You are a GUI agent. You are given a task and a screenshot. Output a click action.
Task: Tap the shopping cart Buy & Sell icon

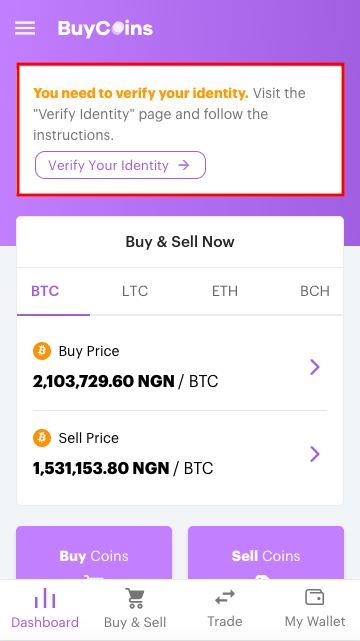(x=135, y=598)
